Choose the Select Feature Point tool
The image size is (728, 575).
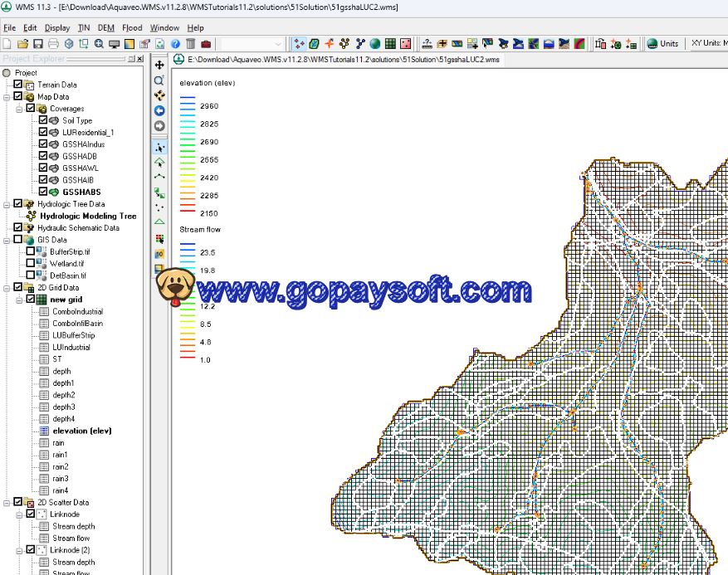pyautogui.click(x=159, y=147)
